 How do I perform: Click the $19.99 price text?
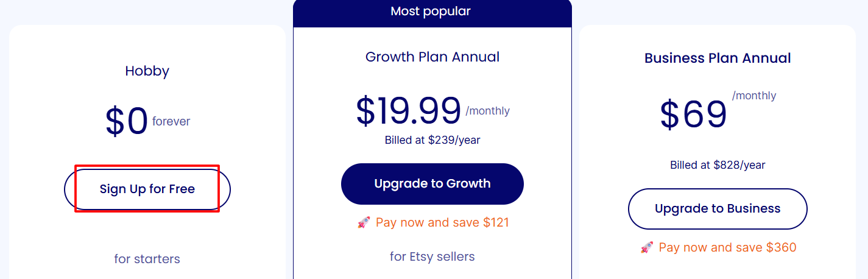[x=409, y=111]
